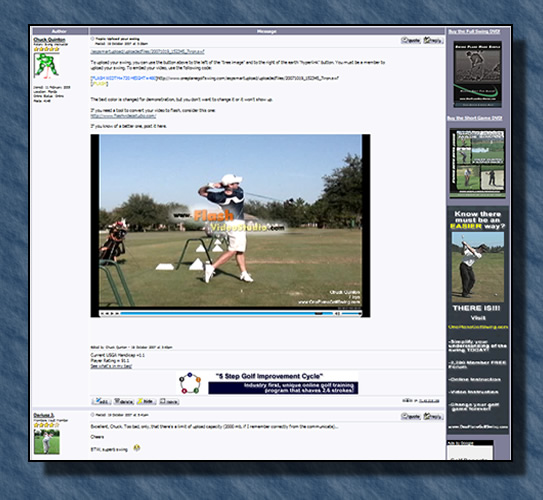This screenshot has height=500, width=543.
Task: Click the Delete post button
Action: point(124,401)
